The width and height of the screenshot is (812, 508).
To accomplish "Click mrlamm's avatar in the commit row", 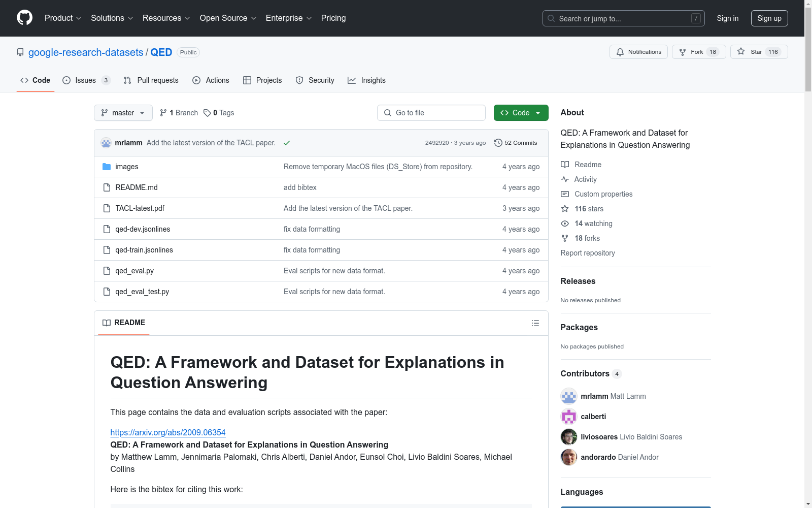I will 106,143.
